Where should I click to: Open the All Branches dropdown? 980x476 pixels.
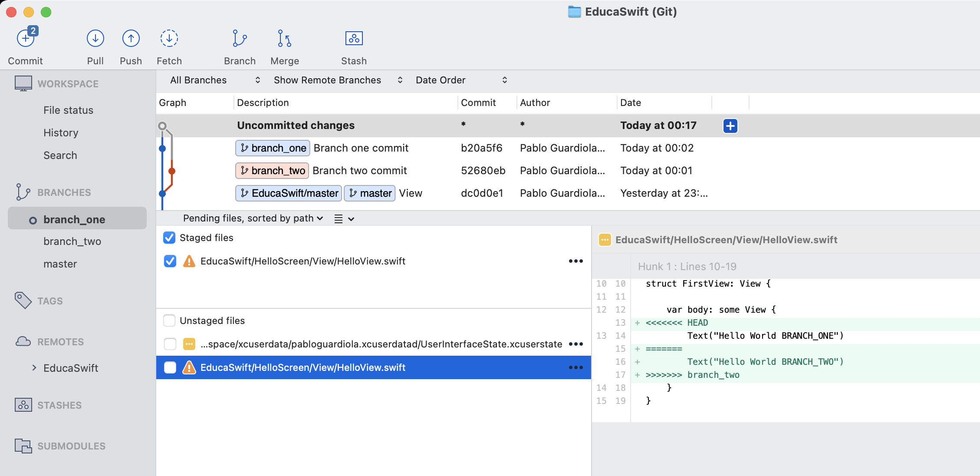[x=215, y=80]
